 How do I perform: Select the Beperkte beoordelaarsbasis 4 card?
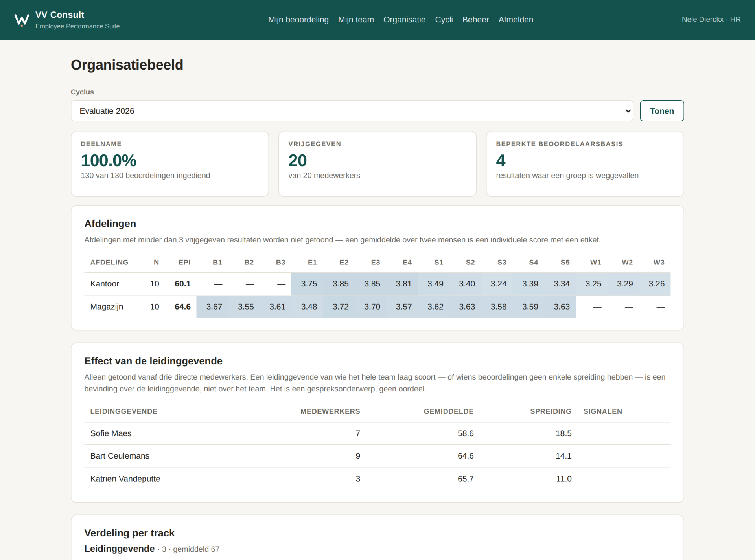(585, 164)
